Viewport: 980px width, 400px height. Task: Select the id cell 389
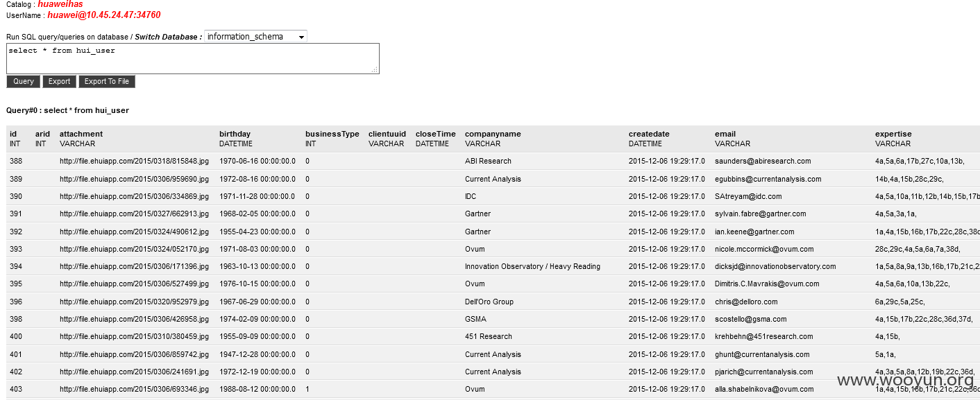(16, 179)
